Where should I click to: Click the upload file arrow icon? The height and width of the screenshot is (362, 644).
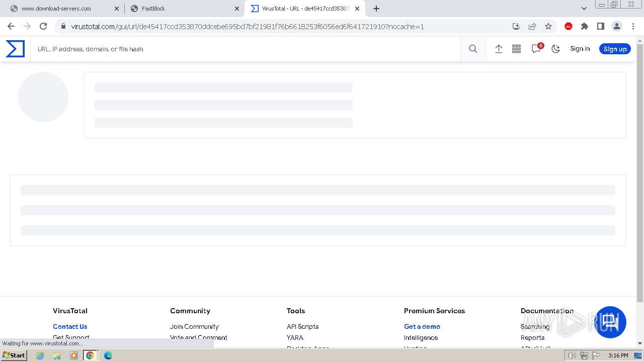pos(499,49)
